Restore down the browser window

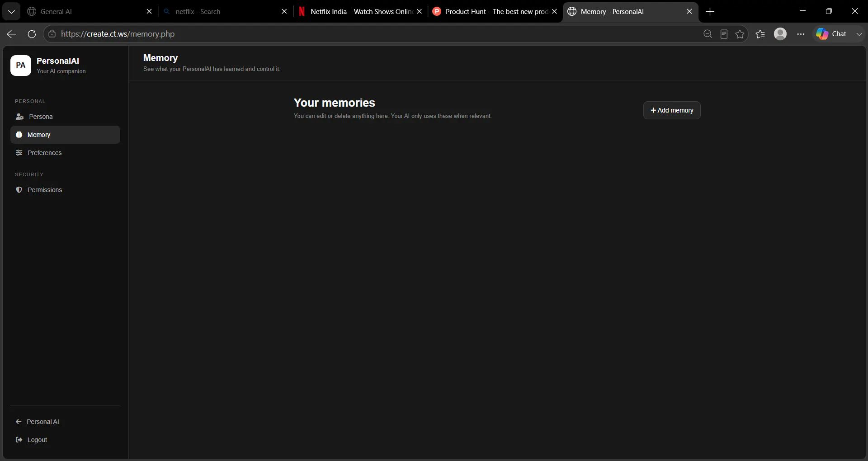tap(829, 11)
